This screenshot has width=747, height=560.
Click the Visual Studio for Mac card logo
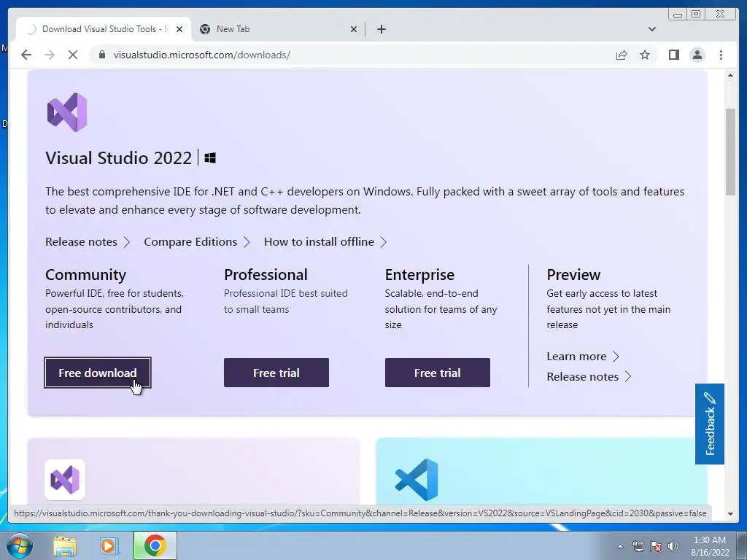65,480
